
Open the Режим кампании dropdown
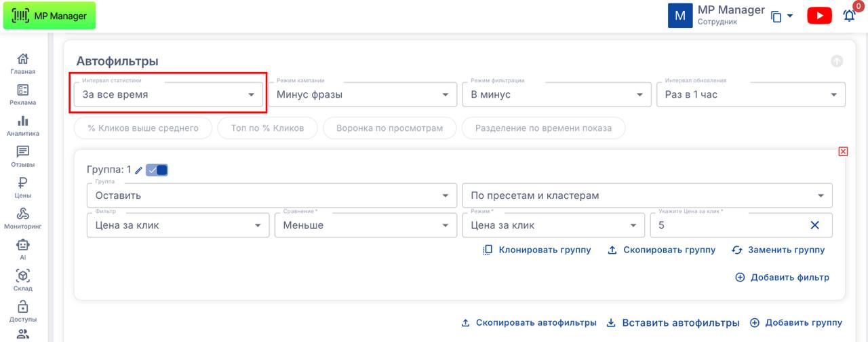[x=362, y=95]
